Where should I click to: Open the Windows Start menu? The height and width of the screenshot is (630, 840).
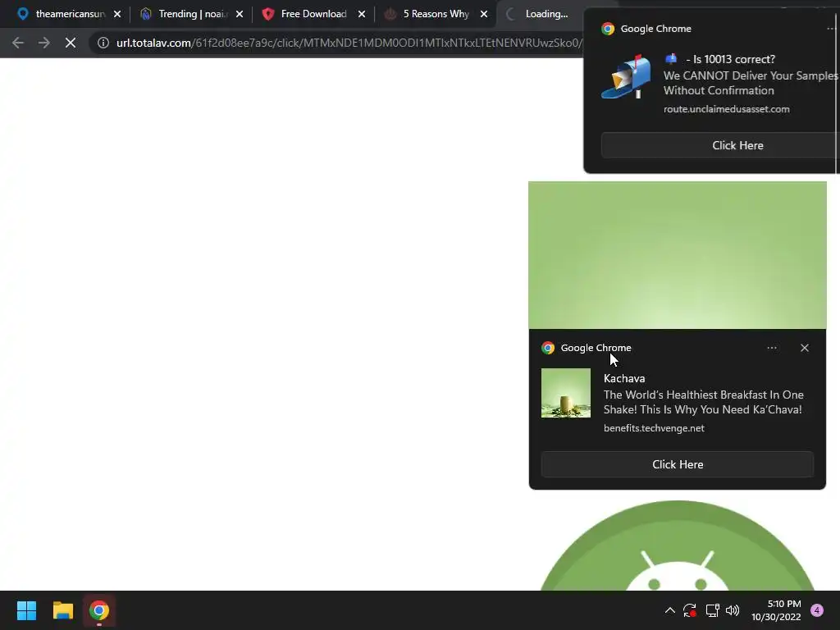[x=26, y=610]
